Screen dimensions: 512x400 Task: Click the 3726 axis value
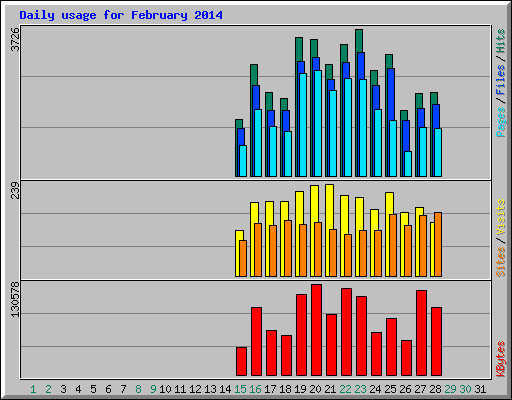(x=15, y=39)
